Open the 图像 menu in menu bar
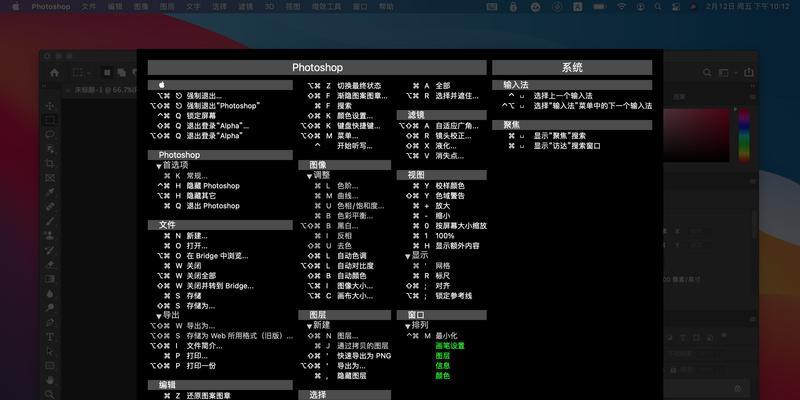Screen dimensions: 800x400 pyautogui.click(x=141, y=7)
